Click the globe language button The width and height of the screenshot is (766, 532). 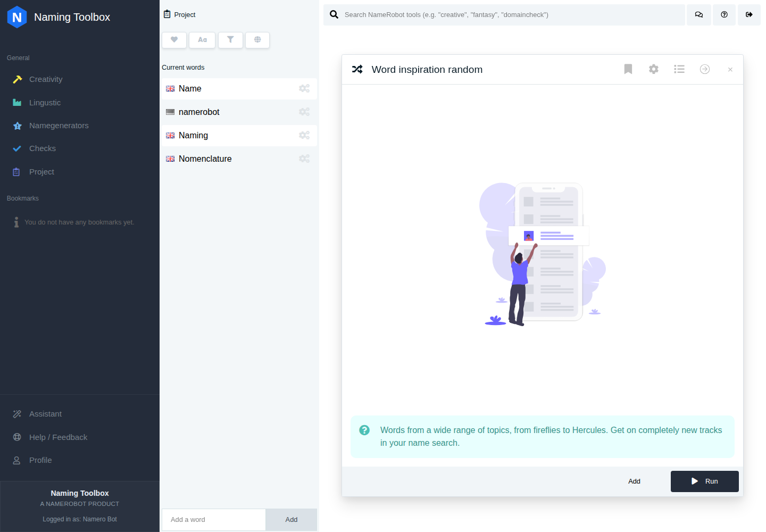pos(257,40)
